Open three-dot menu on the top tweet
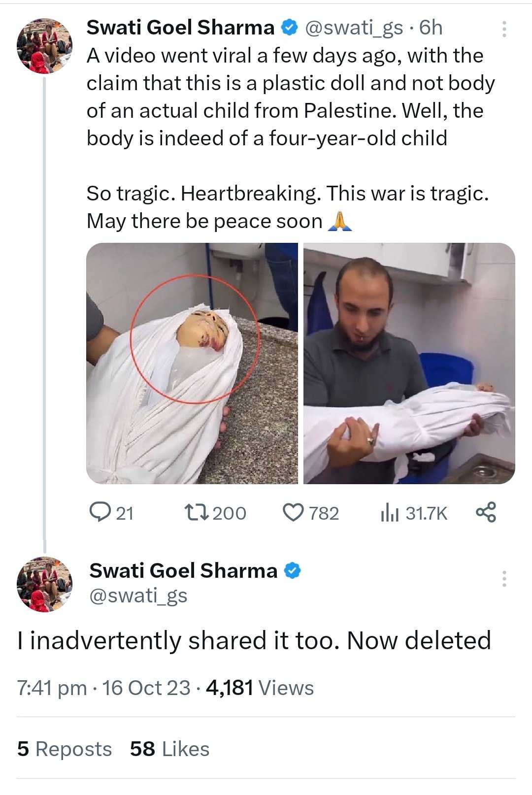Viewport: 532px width, 795px height. (504, 29)
